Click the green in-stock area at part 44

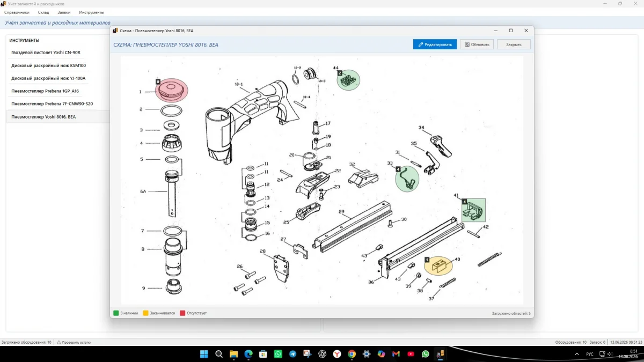tap(349, 80)
